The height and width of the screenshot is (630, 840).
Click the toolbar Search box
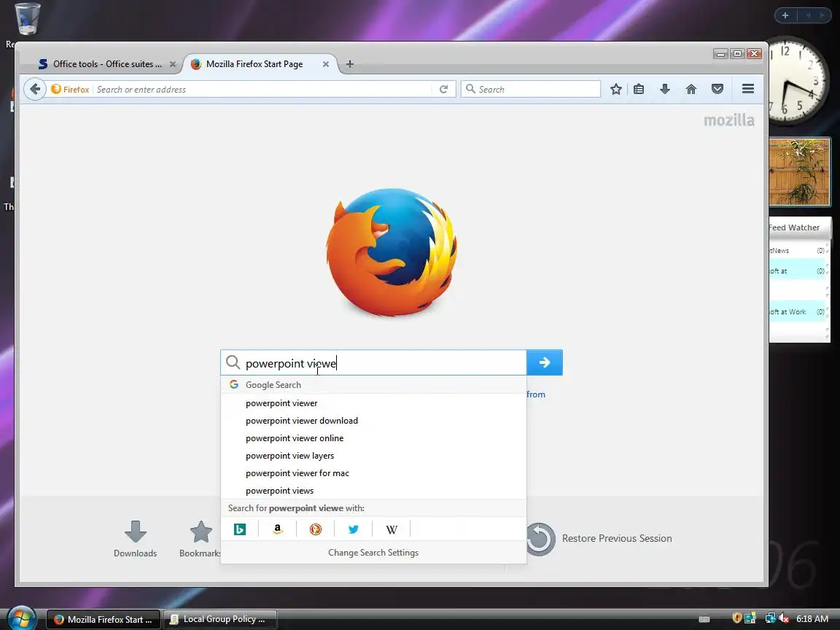click(x=530, y=89)
